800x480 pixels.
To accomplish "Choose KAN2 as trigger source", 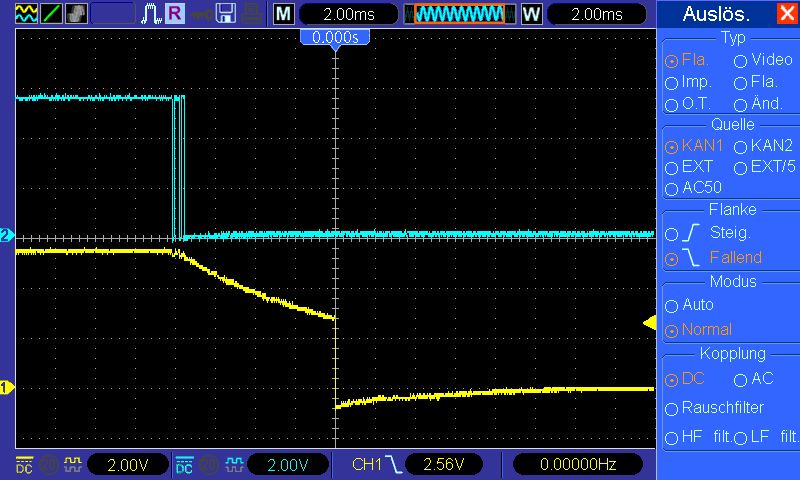I will tap(763, 146).
